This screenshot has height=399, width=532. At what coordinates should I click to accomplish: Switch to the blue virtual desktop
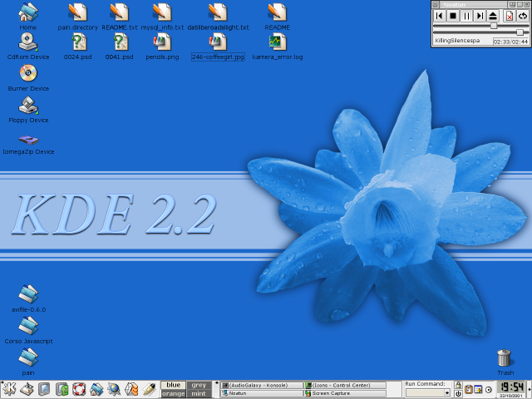(x=174, y=385)
